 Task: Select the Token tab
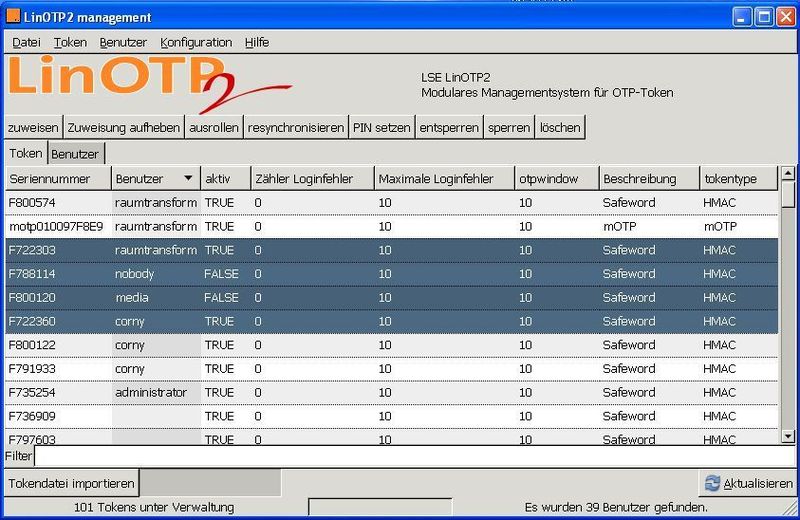point(26,153)
